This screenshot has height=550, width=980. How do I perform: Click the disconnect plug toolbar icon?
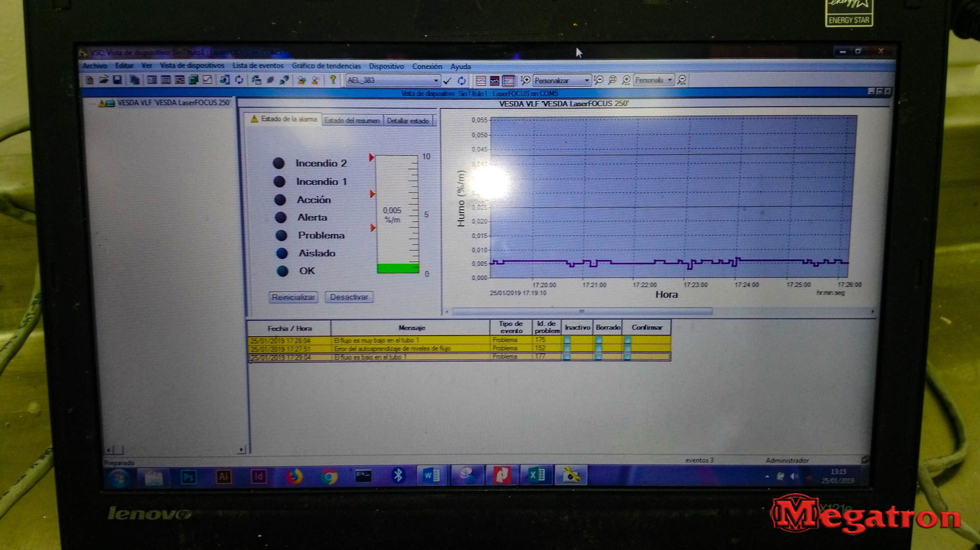[284, 80]
